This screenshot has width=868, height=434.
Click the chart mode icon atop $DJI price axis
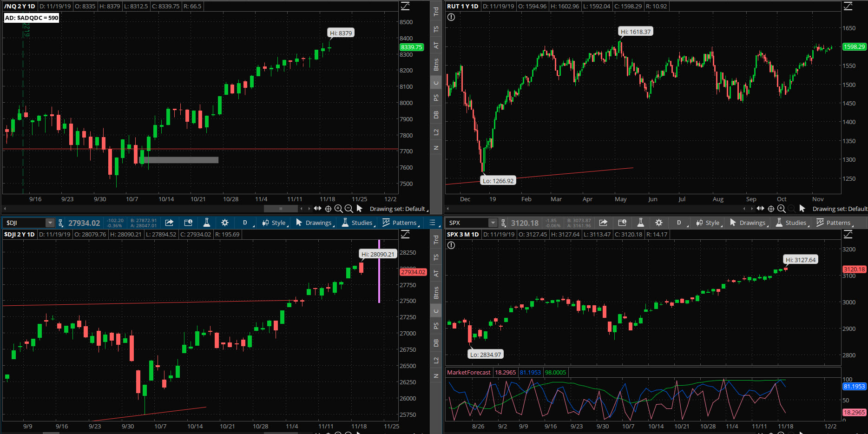[405, 234]
